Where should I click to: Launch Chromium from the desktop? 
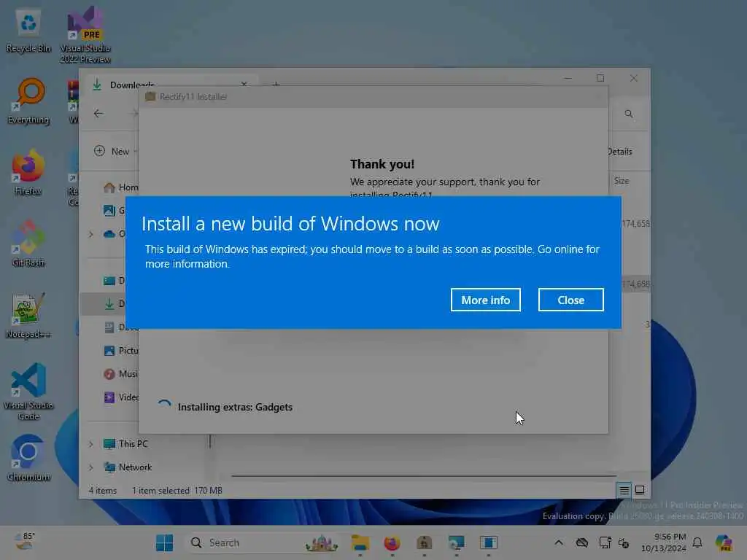(28, 458)
